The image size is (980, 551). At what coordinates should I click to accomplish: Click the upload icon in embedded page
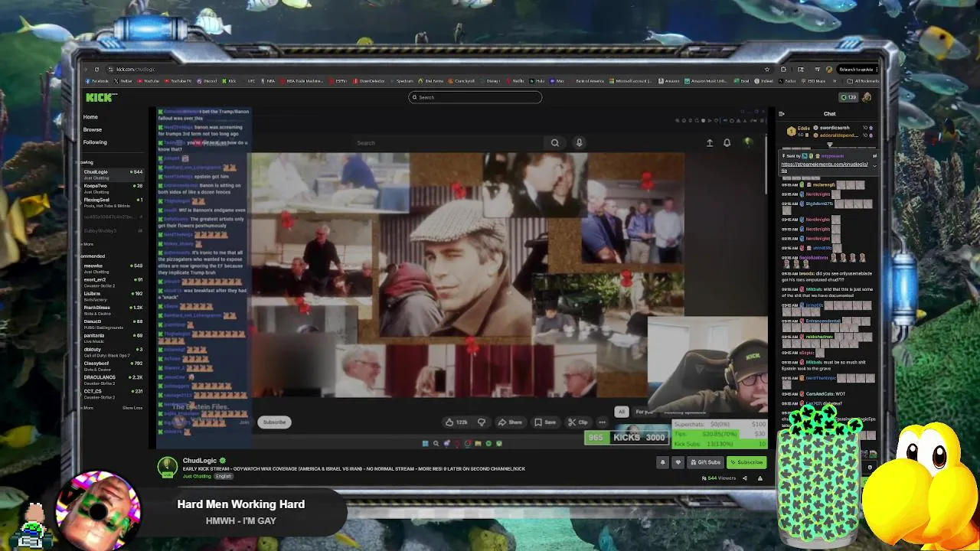pyautogui.click(x=710, y=142)
